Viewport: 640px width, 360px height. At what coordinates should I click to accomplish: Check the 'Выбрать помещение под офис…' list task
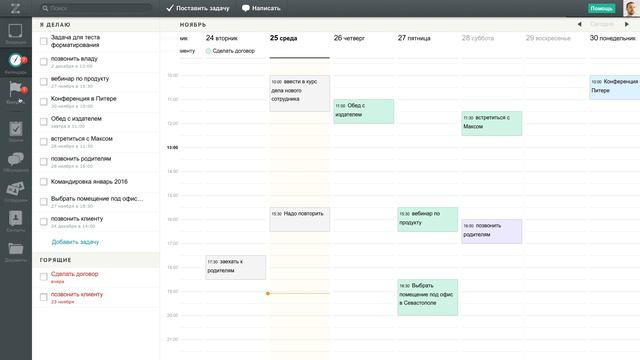(44, 202)
